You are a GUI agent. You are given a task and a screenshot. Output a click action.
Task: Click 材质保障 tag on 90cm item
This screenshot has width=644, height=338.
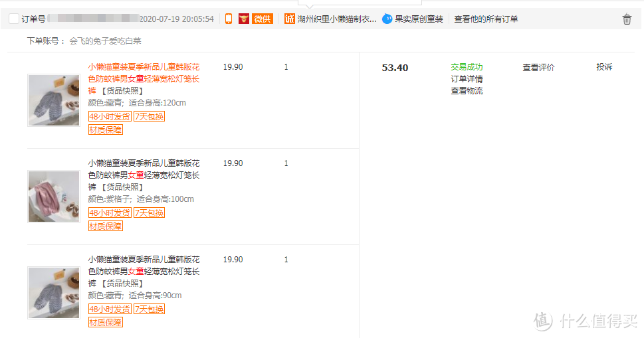(106, 323)
